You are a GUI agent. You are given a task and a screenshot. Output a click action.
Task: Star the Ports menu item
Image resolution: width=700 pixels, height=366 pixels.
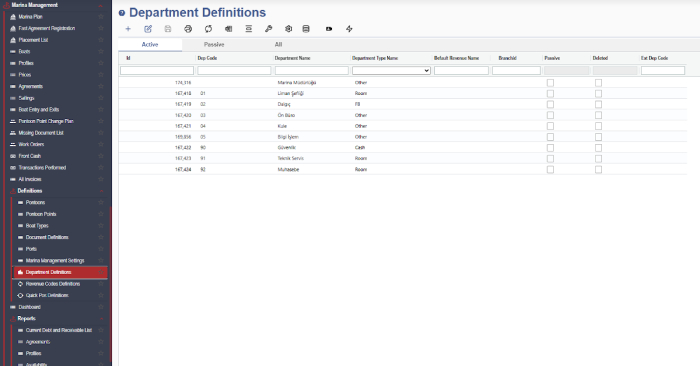(101, 249)
